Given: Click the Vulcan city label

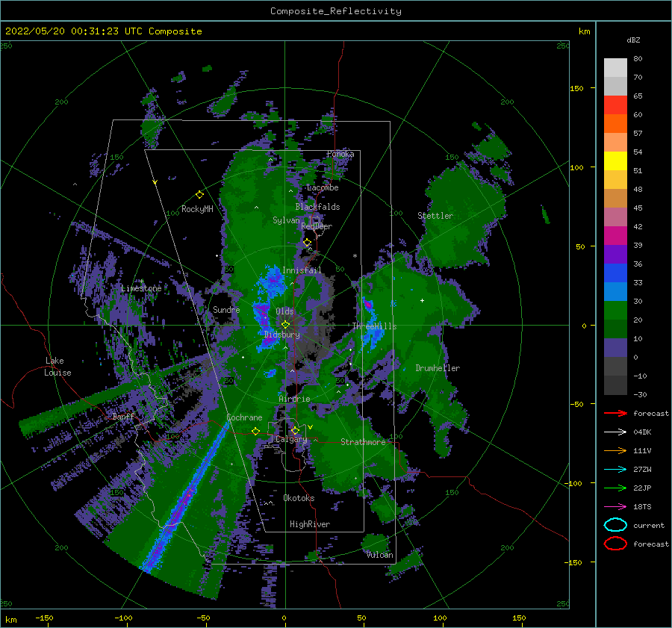Looking at the screenshot, I should (380, 555).
